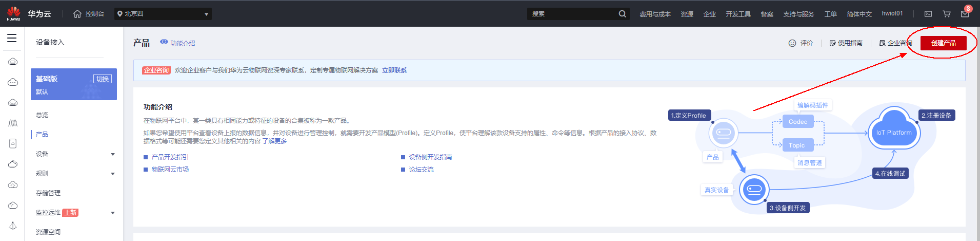Click the 编解码插件 label in the diagram
This screenshot has width=980, height=241.
812,105
